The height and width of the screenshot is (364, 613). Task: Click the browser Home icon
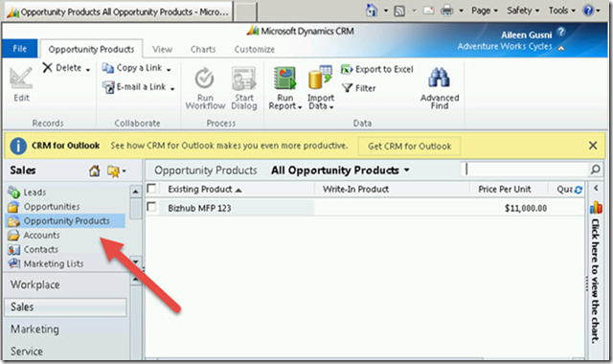(372, 11)
